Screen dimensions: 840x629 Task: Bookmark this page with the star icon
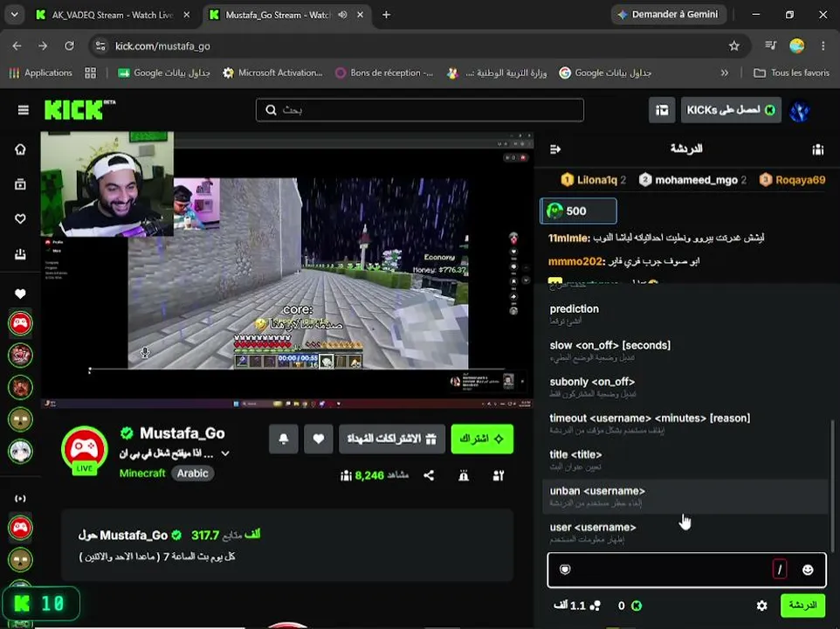[x=734, y=46]
